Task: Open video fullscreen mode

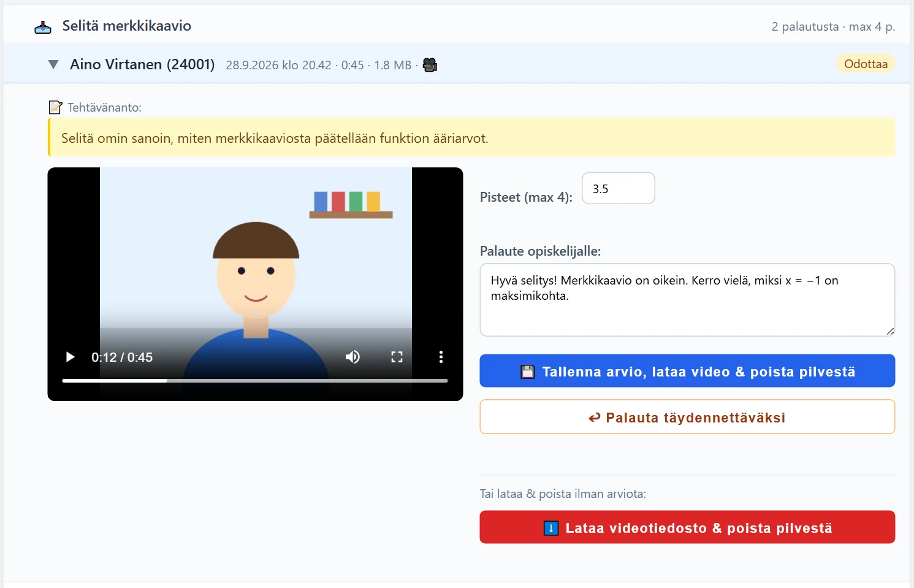Action: [397, 357]
